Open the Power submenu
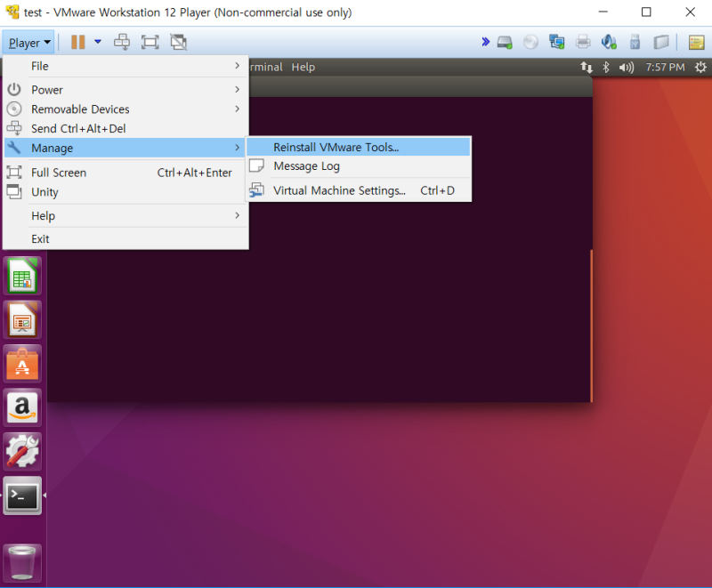712x588 pixels. [x=126, y=90]
